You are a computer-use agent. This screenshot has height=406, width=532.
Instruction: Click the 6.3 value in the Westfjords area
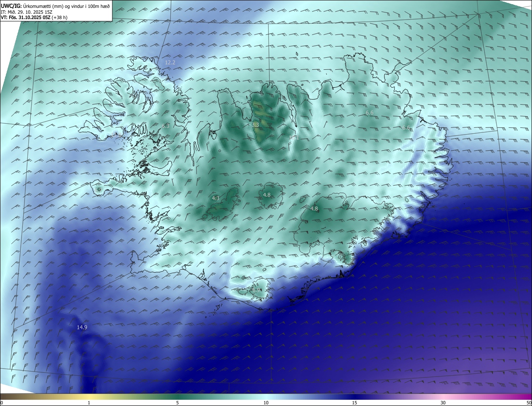pyautogui.click(x=165, y=126)
